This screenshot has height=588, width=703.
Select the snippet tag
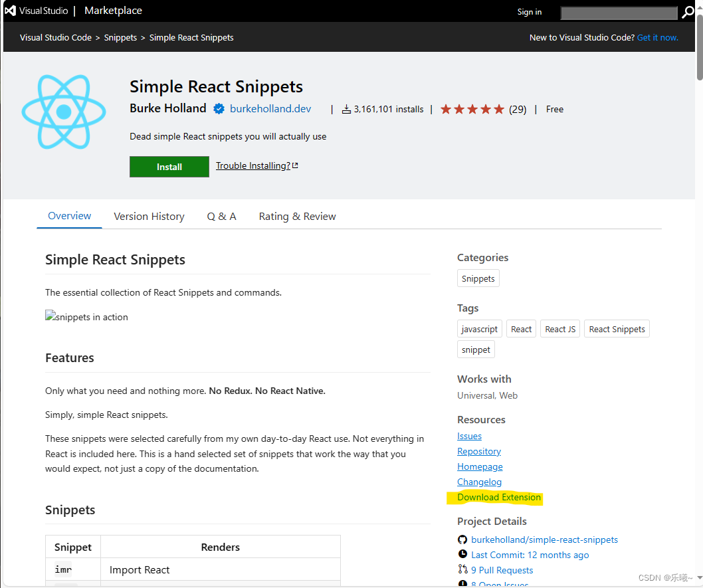pyautogui.click(x=476, y=349)
